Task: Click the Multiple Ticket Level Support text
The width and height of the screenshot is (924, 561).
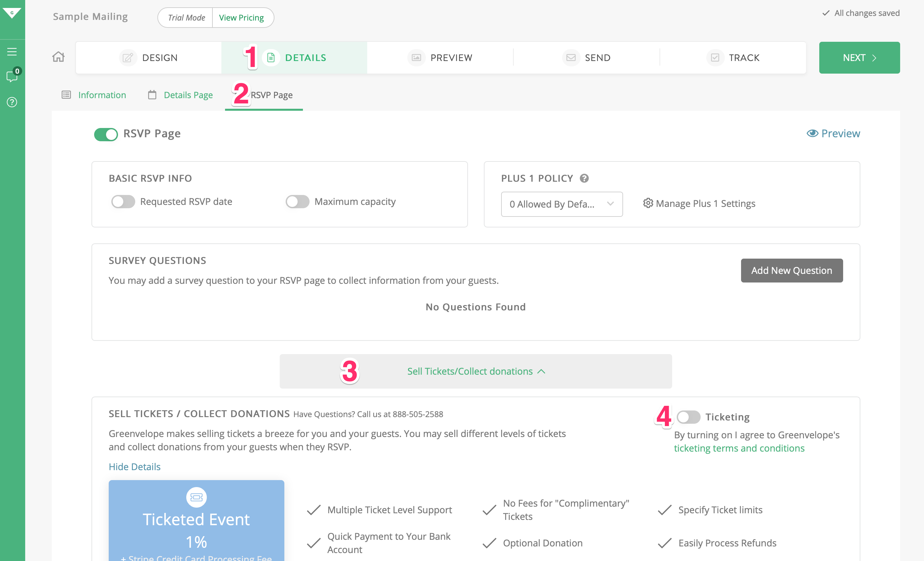Action: click(390, 510)
